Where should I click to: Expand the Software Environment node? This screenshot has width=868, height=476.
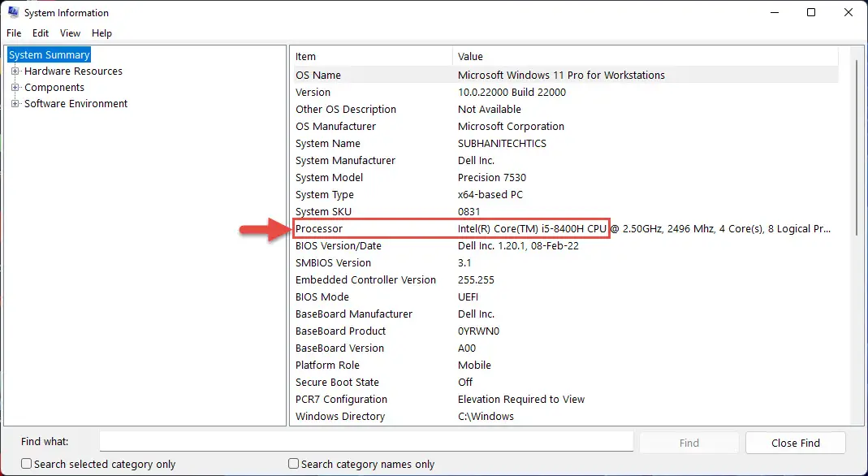click(x=15, y=103)
